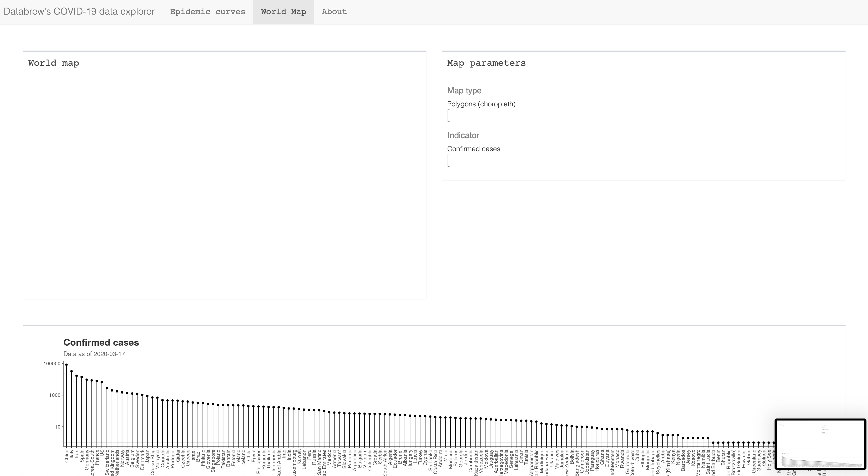
Task: Click the Map parameters panel heading
Action: 486,63
